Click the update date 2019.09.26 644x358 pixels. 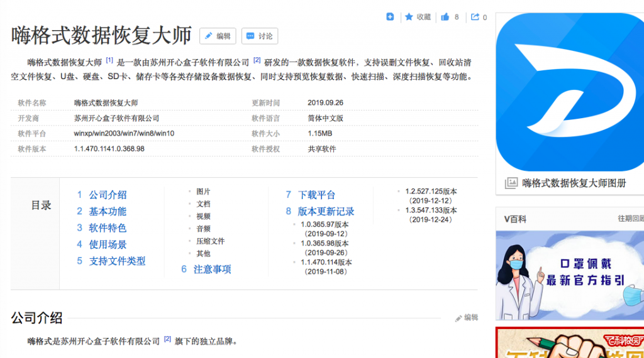[325, 102]
